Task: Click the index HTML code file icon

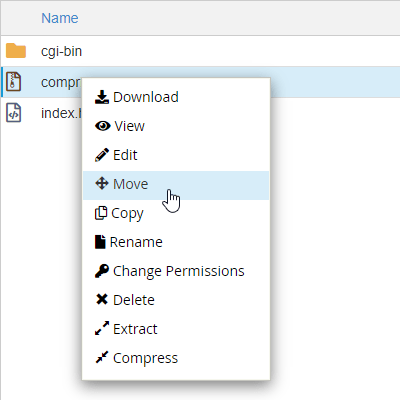Action: (14, 113)
